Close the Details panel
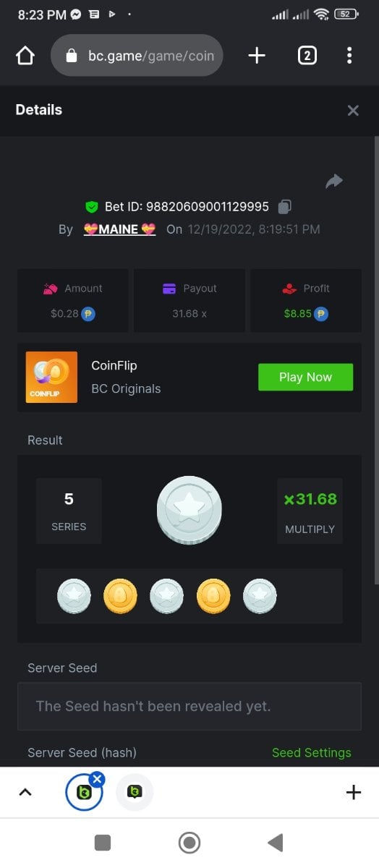The width and height of the screenshot is (379, 868). 353,110
